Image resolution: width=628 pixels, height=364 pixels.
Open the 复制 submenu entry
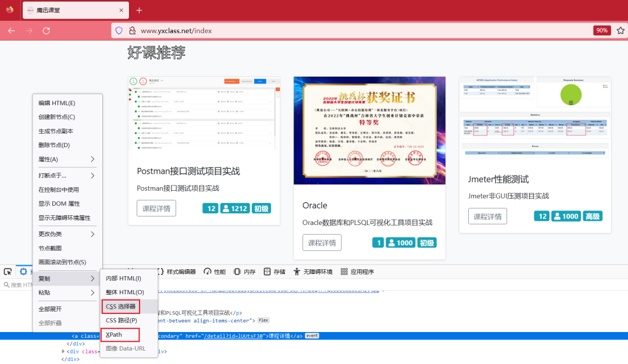[67, 279]
